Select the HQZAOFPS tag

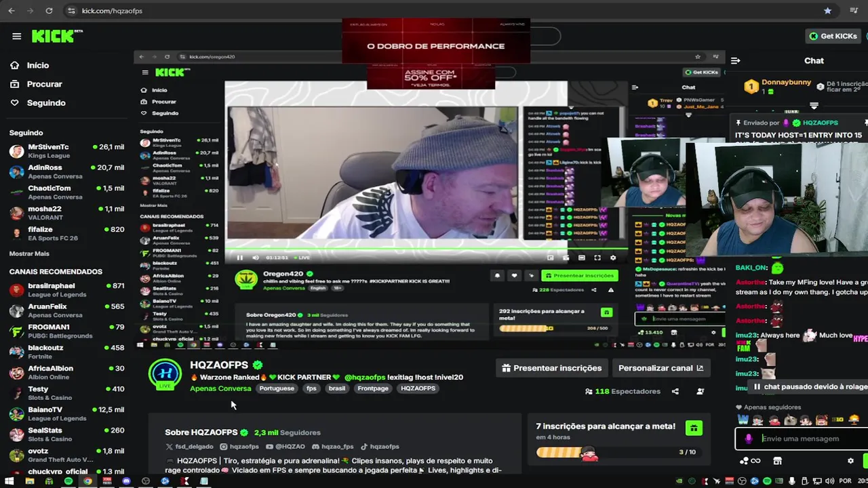coord(418,388)
